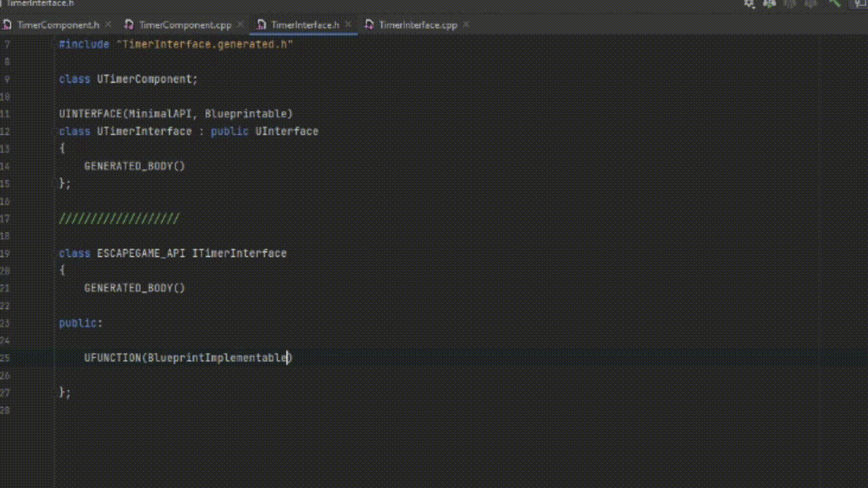Click the file icon on the TimerInterface.h tab
868x488 pixels.
(x=260, y=24)
